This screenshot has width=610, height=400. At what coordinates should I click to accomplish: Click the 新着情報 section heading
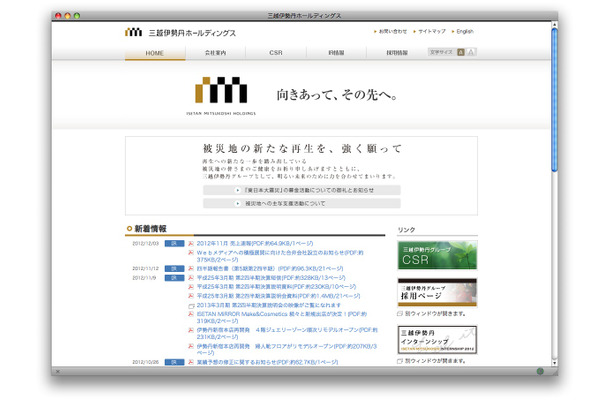click(x=150, y=229)
